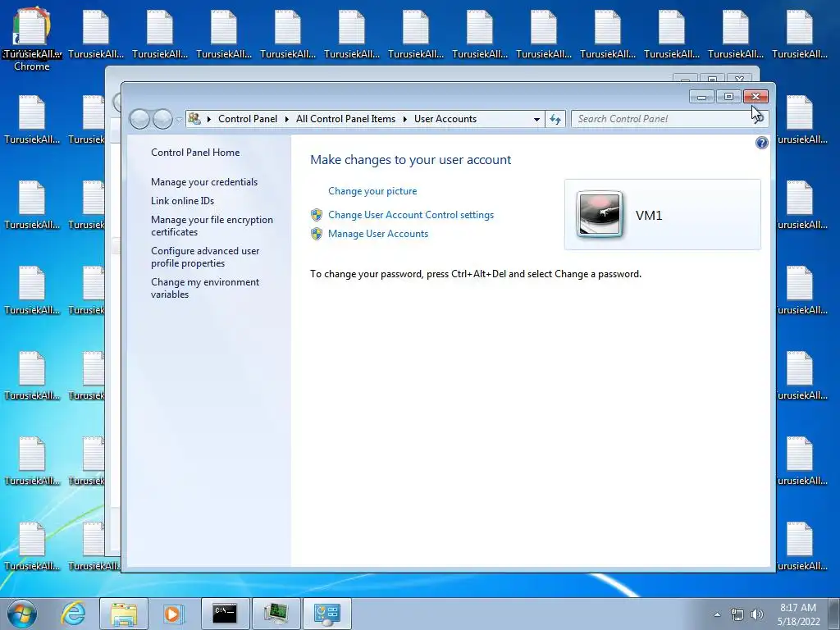
Task: Show hidden system tray icons arrow
Action: pos(717,614)
